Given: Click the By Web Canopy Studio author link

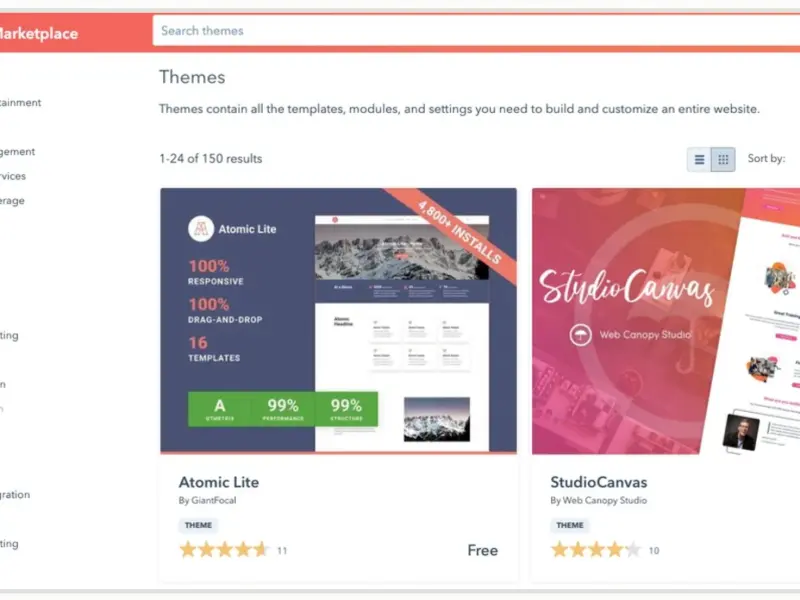Looking at the screenshot, I should coord(598,501).
